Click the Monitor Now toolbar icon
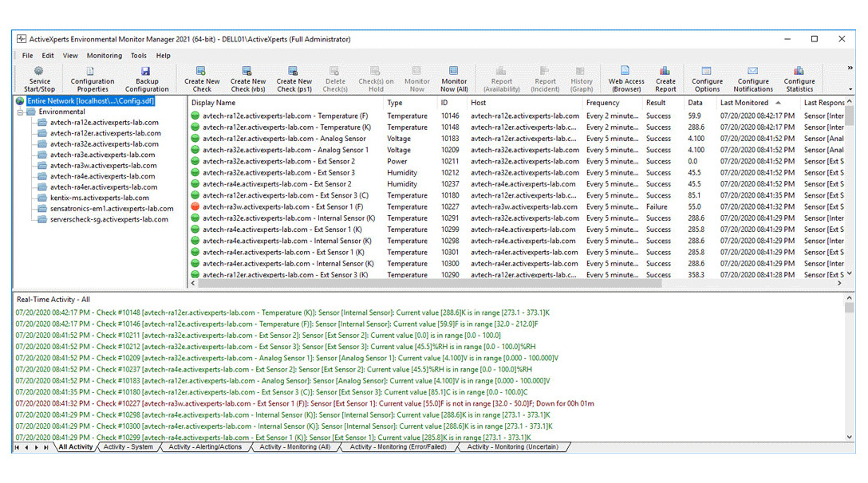The image size is (868, 483). coord(416,71)
